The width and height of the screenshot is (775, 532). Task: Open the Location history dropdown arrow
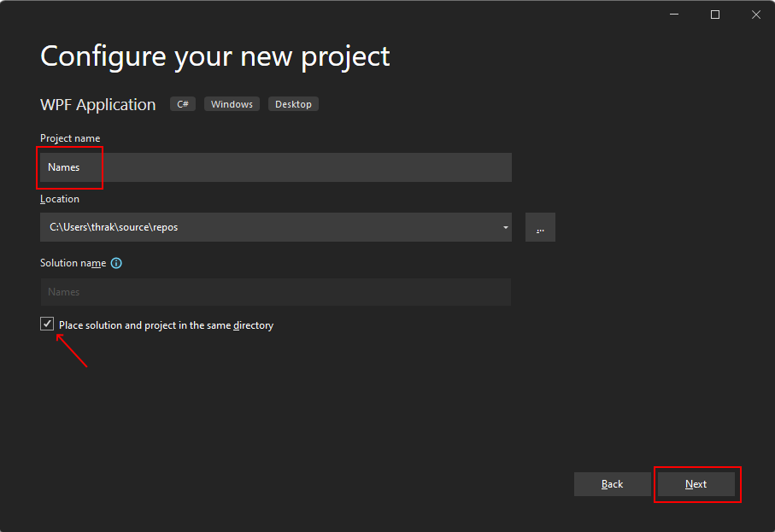[x=503, y=227]
